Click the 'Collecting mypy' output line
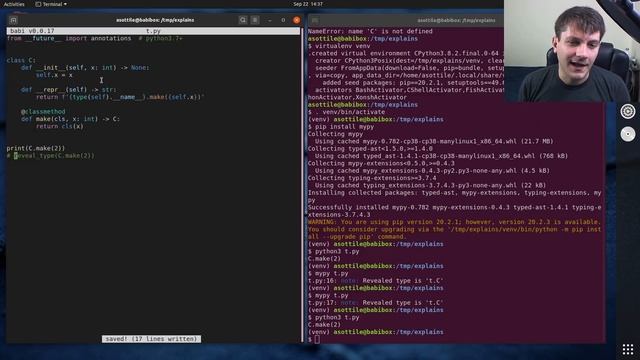 click(x=335, y=134)
